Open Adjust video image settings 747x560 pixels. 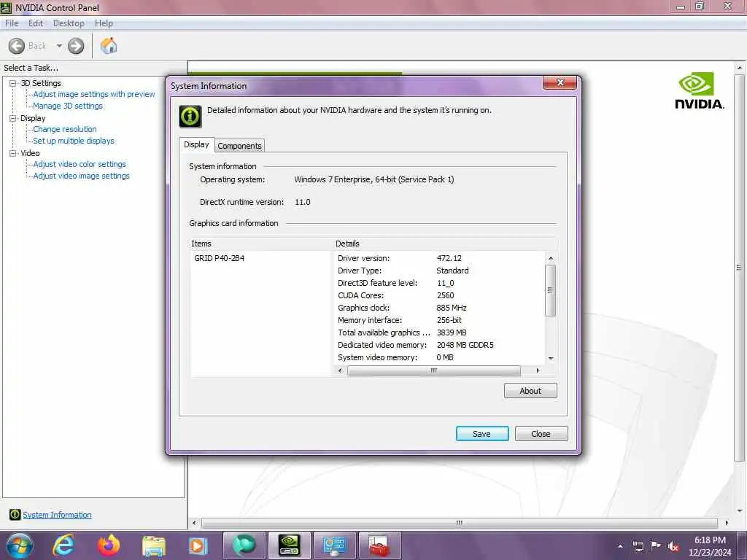(x=81, y=176)
